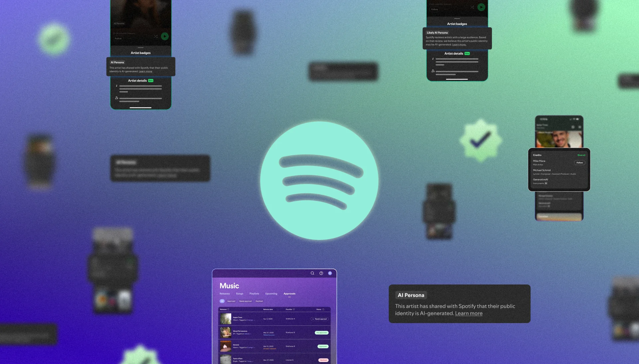This screenshot has width=639, height=364.
Task: Click Show all in the Credits card
Action: pyautogui.click(x=581, y=155)
